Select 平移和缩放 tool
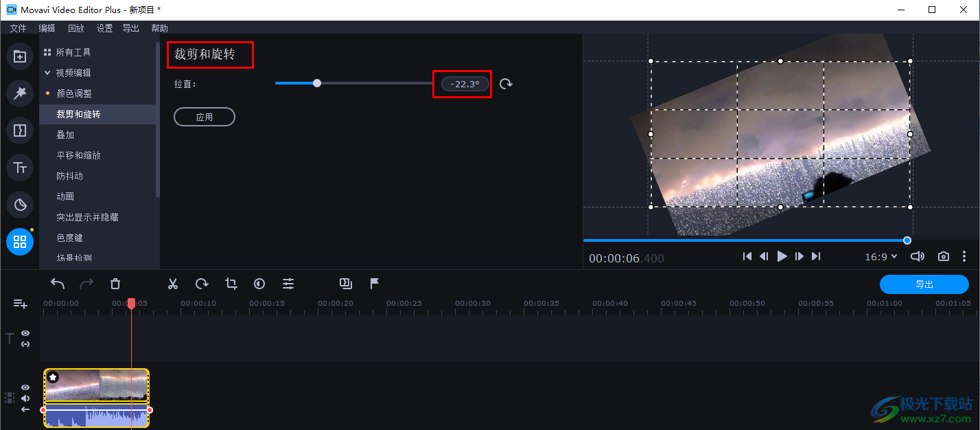 click(78, 155)
